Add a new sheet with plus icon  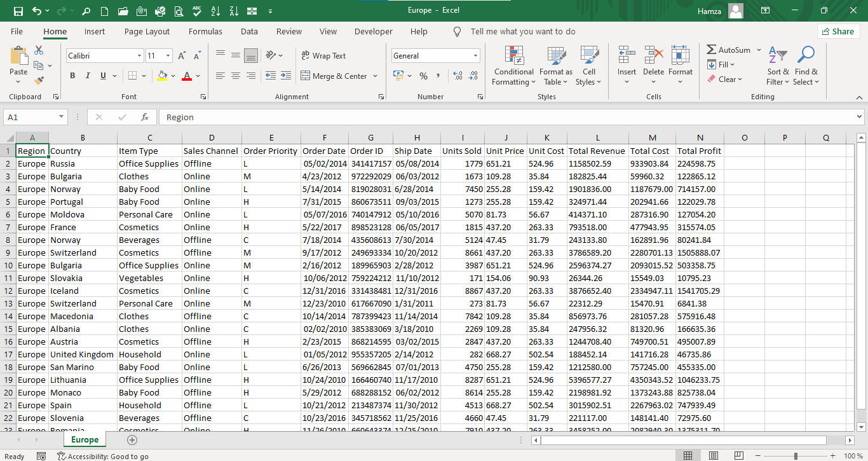[132, 440]
